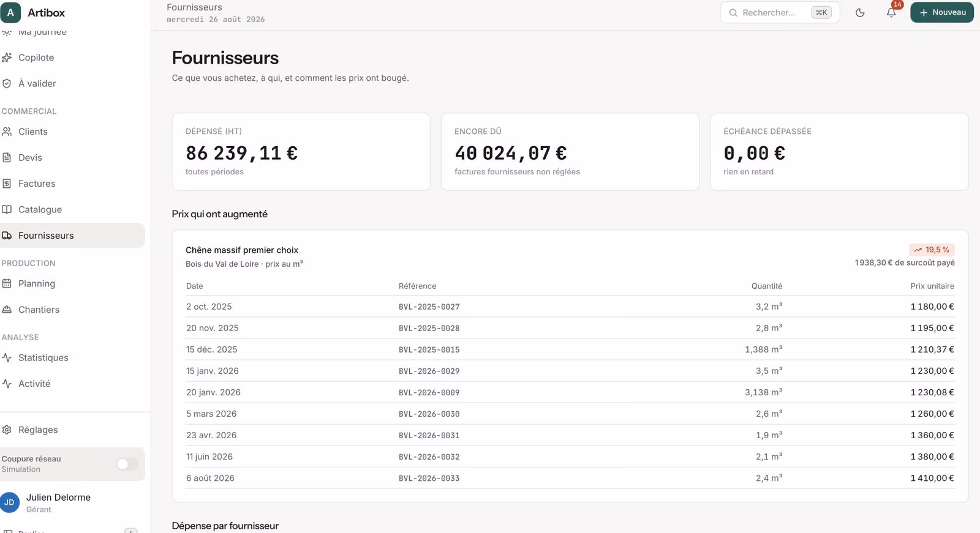Open notifications bell with 14 badge
This screenshot has height=533, width=980.
tap(891, 12)
